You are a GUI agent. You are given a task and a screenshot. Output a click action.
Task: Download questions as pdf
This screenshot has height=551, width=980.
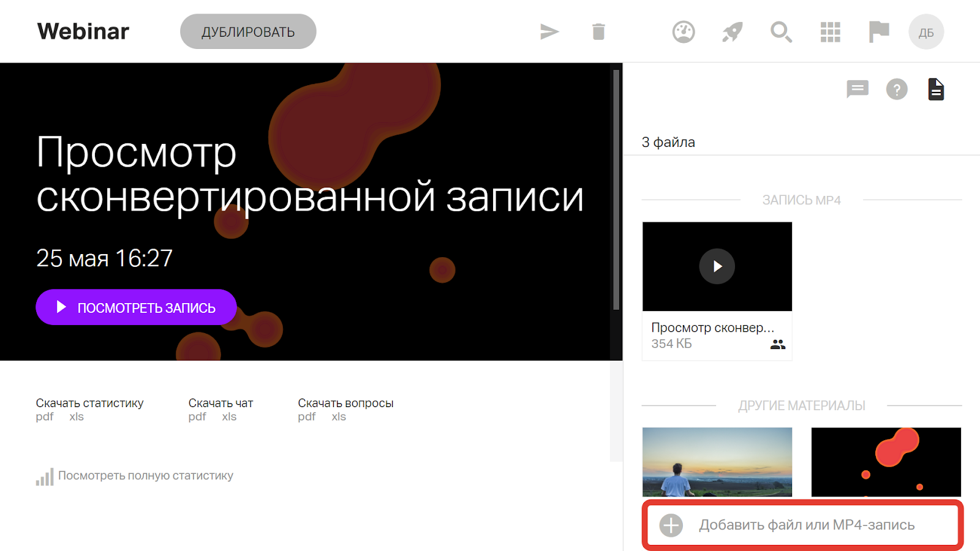307,417
